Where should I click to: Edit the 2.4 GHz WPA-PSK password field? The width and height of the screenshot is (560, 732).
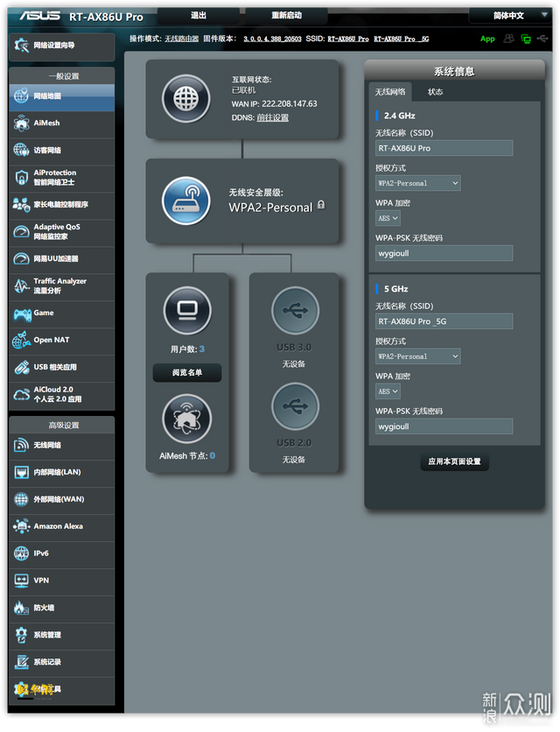[x=444, y=253]
